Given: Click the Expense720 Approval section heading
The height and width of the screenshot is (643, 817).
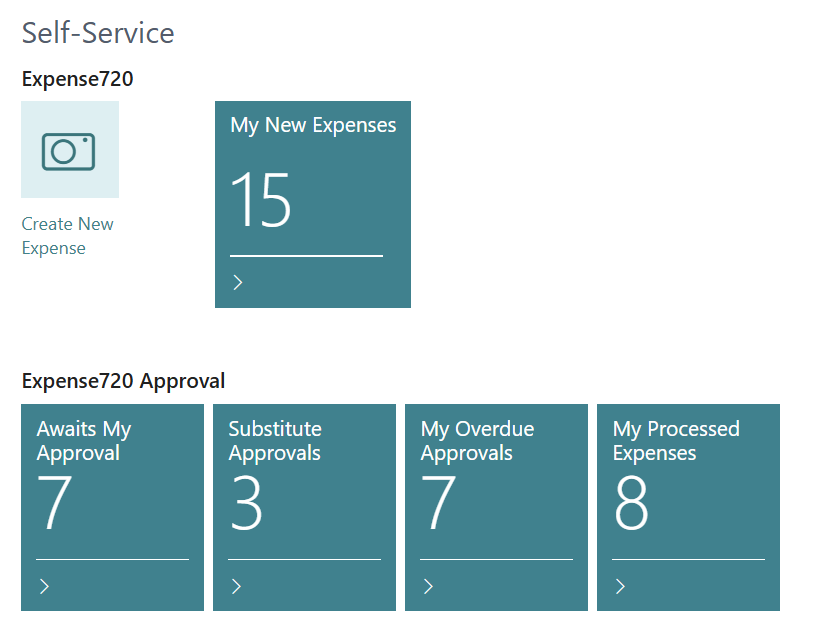Looking at the screenshot, I should (123, 381).
